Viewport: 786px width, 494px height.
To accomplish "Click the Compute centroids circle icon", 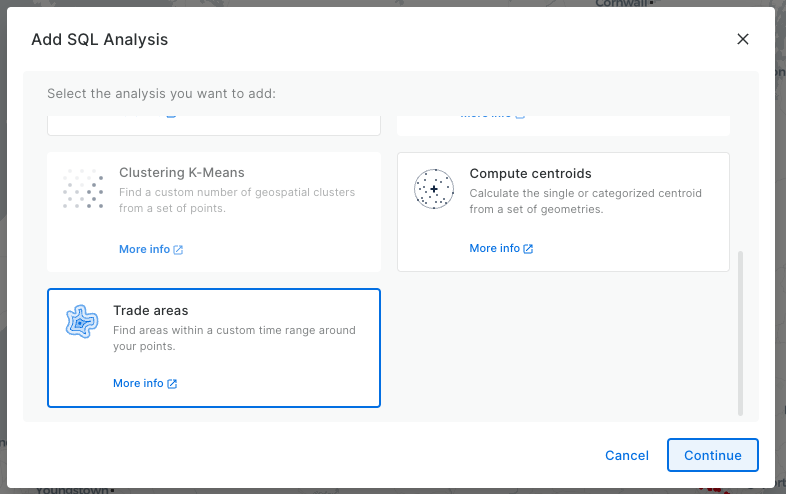I will click(x=434, y=189).
